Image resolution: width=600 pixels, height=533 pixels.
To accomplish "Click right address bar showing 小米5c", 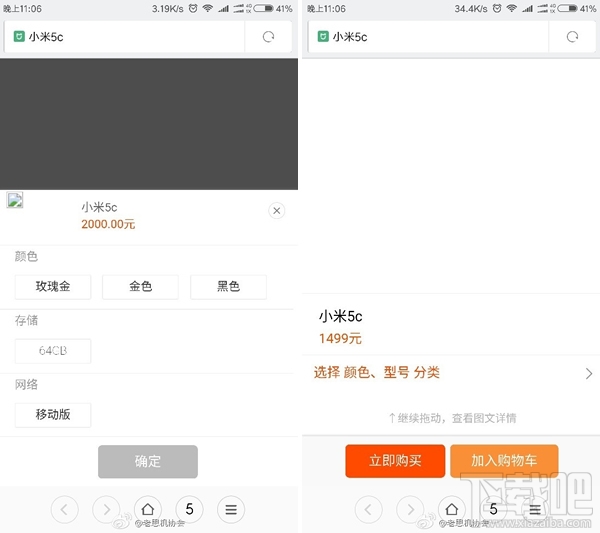I will point(428,37).
